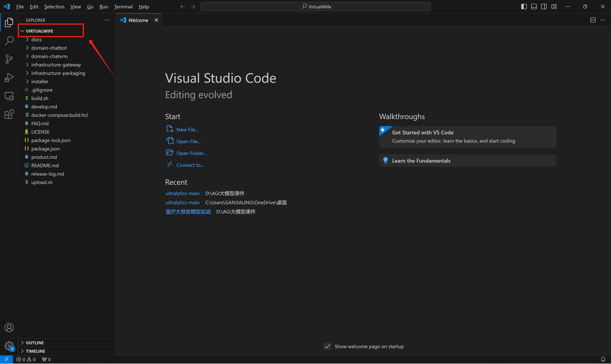
Task: Open the Edit menu
Action: coord(34,7)
